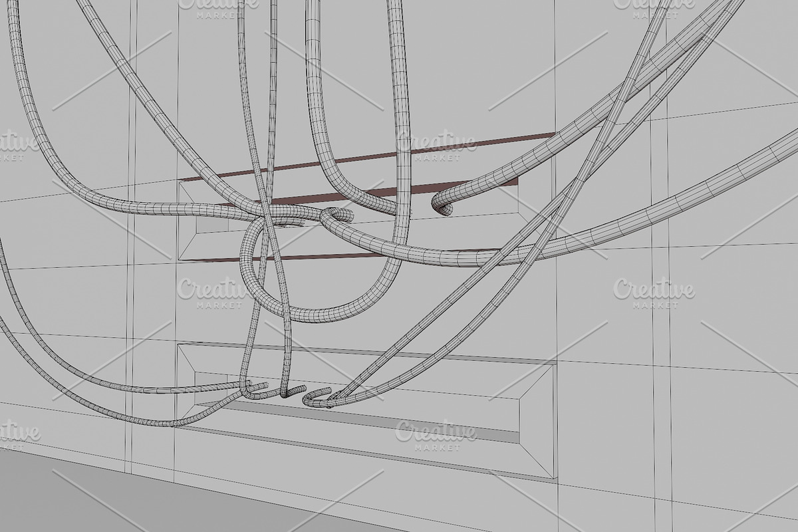Click the Creative Market watermark left of knot
The height and width of the screenshot is (532, 798).
(x=219, y=293)
